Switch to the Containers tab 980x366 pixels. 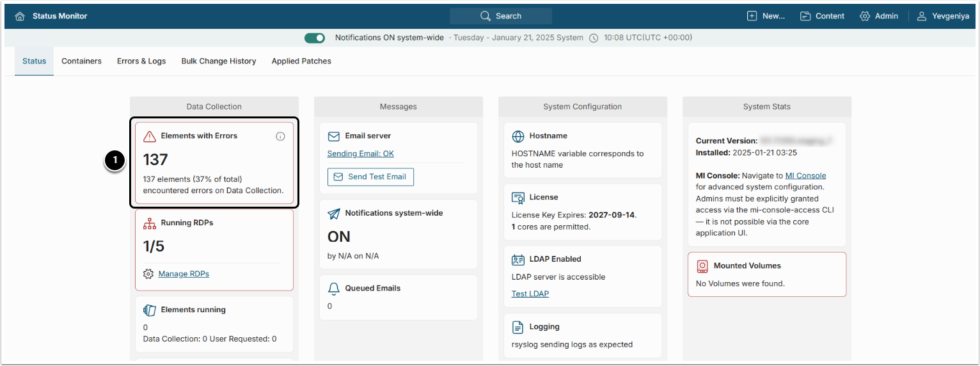point(81,61)
